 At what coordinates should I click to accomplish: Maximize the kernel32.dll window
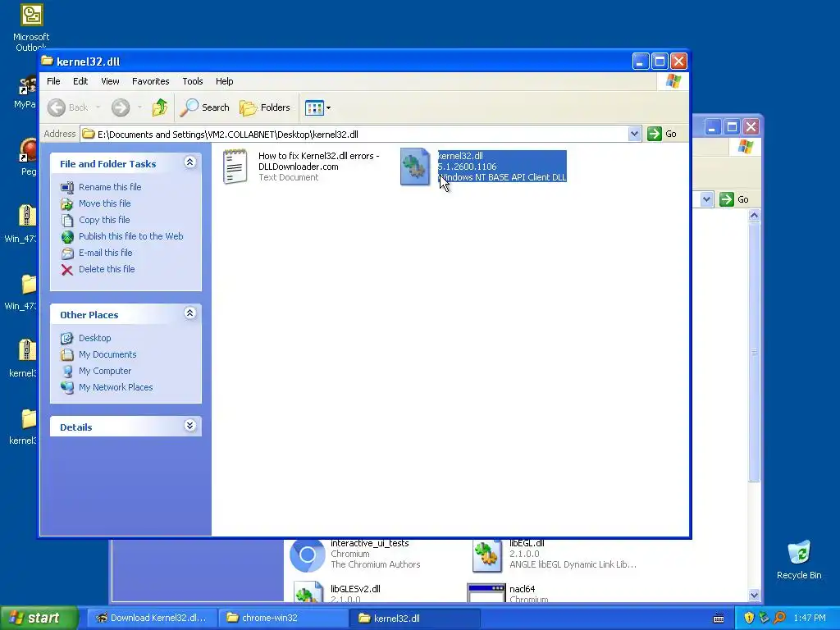660,61
